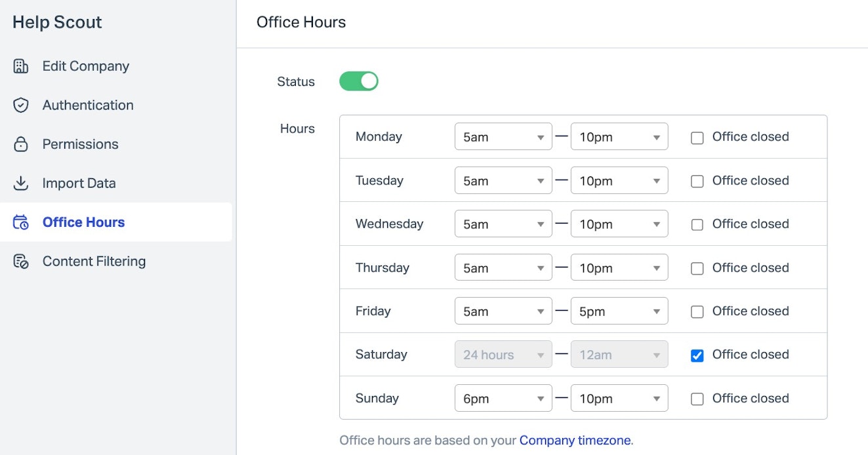
Task: Click the Office Hours calendar-clock icon
Action: (21, 222)
